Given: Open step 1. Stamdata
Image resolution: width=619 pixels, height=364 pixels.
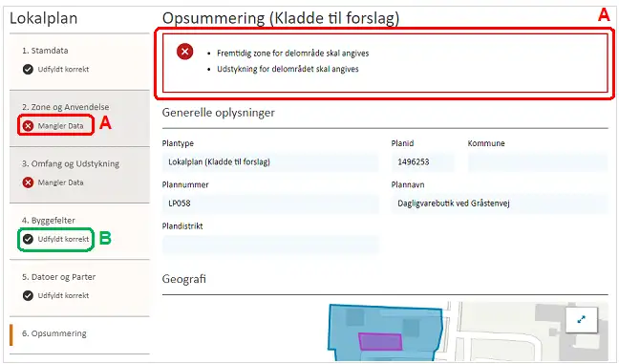Looking at the screenshot, I should click(x=79, y=61).
